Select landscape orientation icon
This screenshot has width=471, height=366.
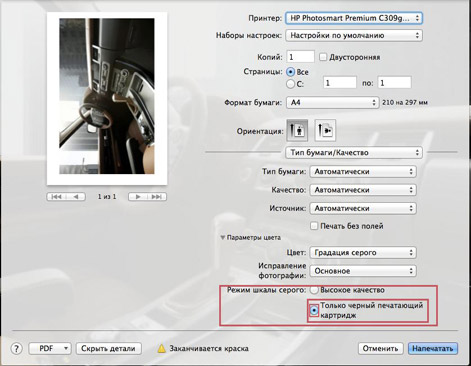tap(325, 130)
